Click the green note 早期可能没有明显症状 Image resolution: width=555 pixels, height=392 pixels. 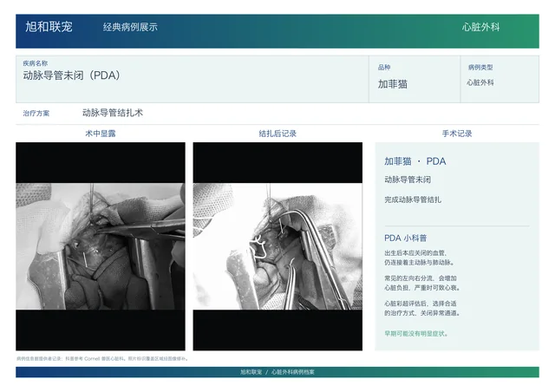(416, 334)
